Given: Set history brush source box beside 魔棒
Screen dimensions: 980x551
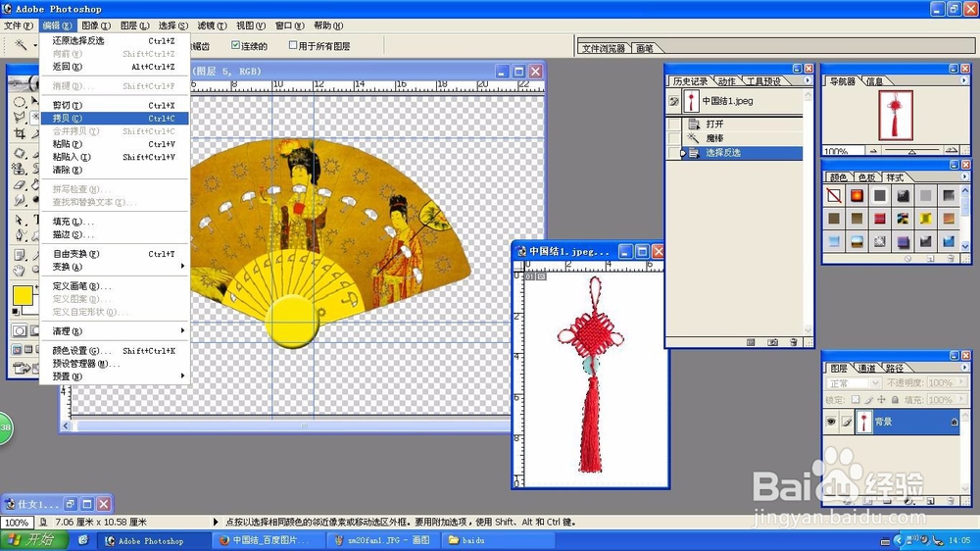Looking at the screenshot, I should (x=674, y=138).
